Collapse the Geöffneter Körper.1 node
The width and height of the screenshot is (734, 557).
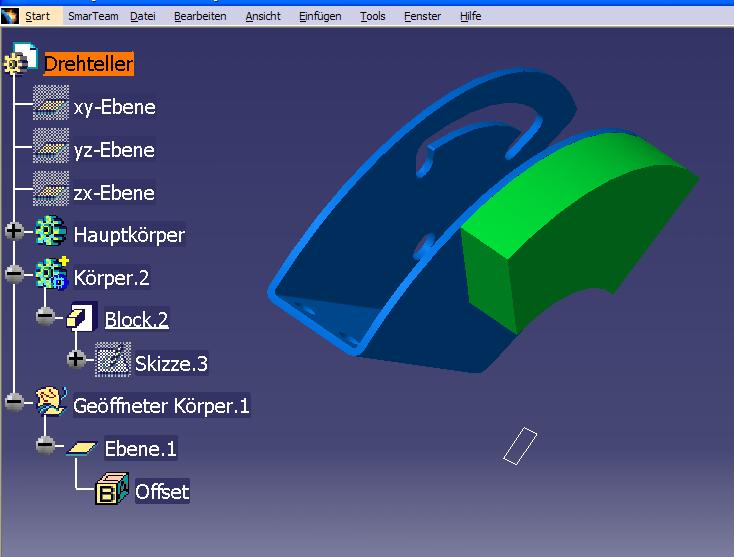tap(14, 401)
